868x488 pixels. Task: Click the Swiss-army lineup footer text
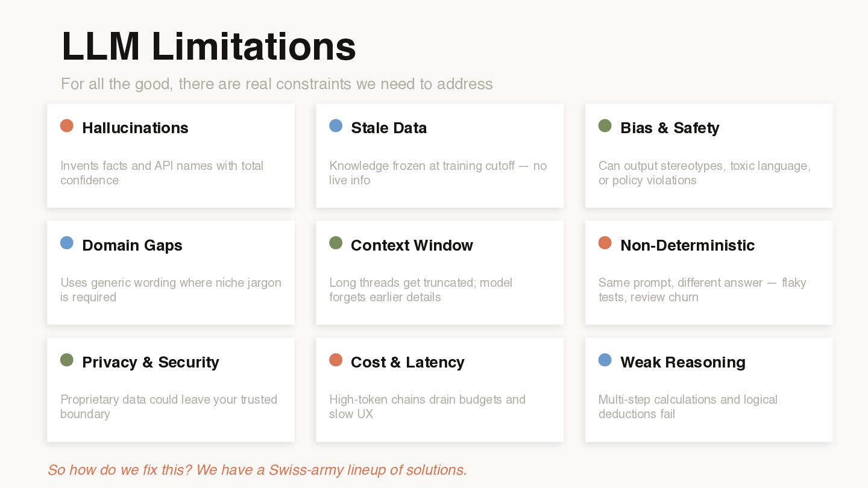point(257,470)
